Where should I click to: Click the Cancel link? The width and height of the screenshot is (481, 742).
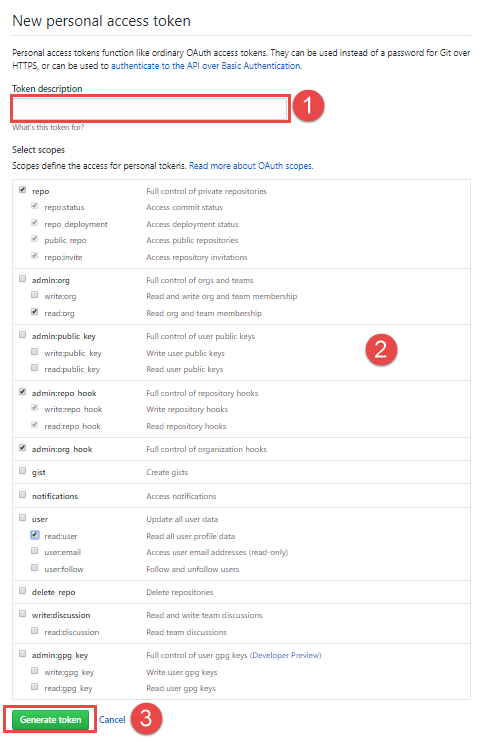tap(112, 720)
